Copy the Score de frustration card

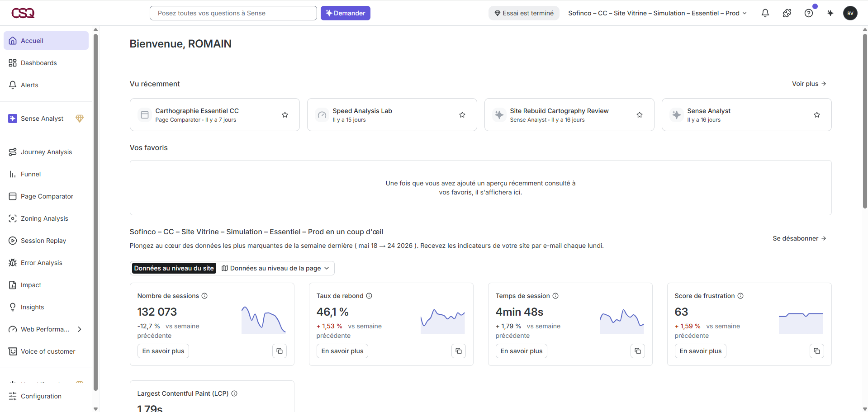point(817,351)
